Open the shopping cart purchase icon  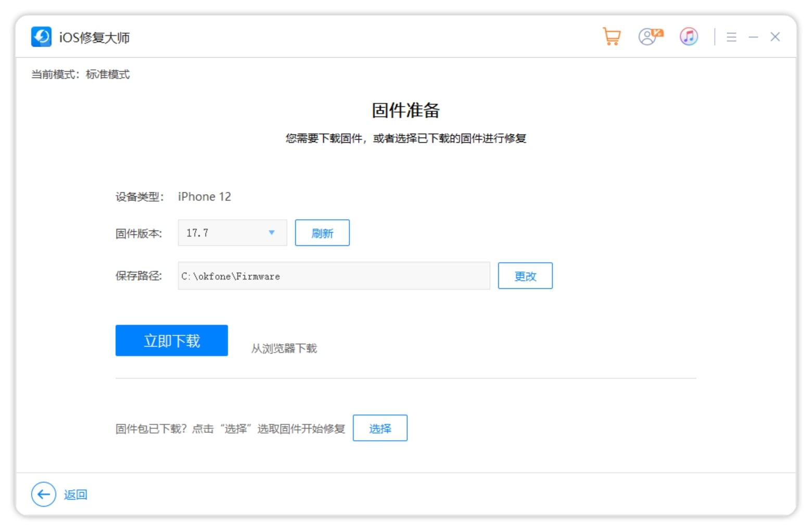612,36
